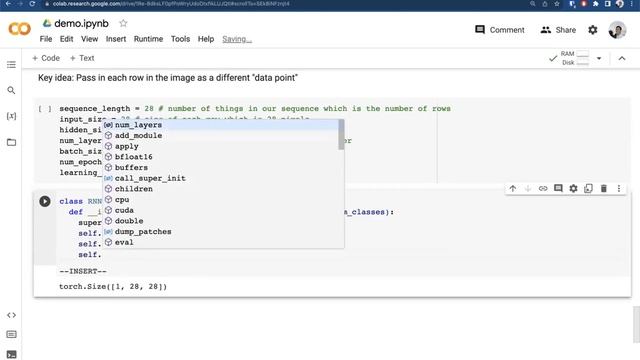Add a new Code cell
The height and width of the screenshot is (360, 640).
coord(46,58)
